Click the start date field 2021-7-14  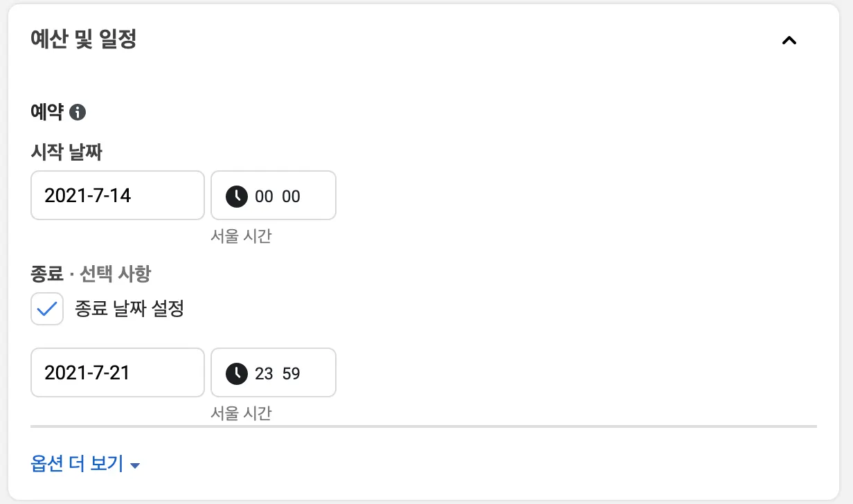[118, 196]
